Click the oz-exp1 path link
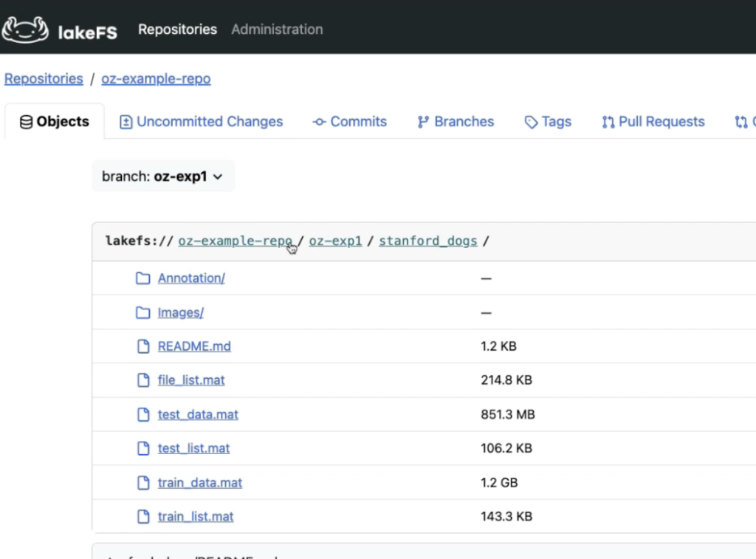The image size is (756, 559). (x=335, y=241)
